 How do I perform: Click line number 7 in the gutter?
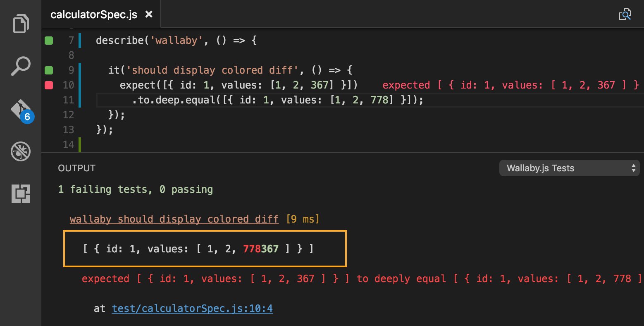(x=71, y=41)
